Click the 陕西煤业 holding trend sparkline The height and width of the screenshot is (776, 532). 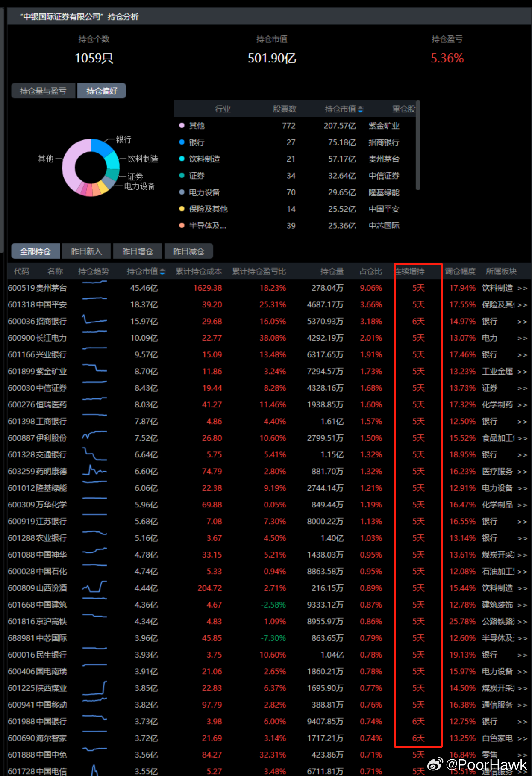pyautogui.click(x=94, y=688)
